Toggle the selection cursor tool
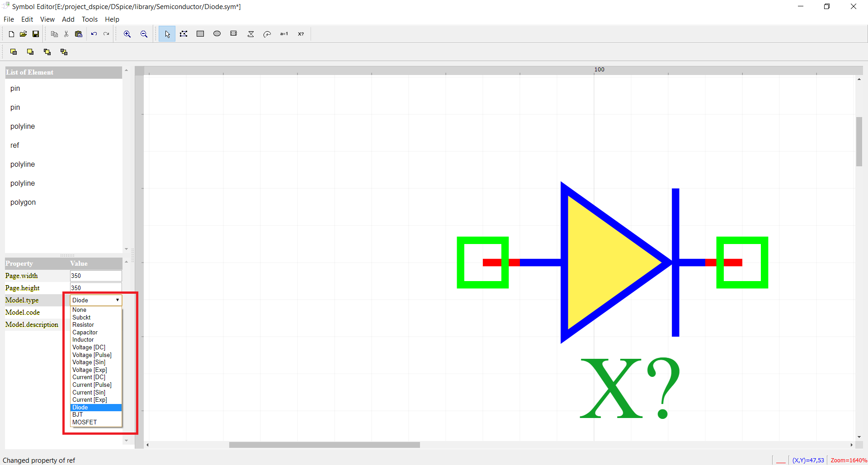The image size is (868, 465). pyautogui.click(x=167, y=33)
